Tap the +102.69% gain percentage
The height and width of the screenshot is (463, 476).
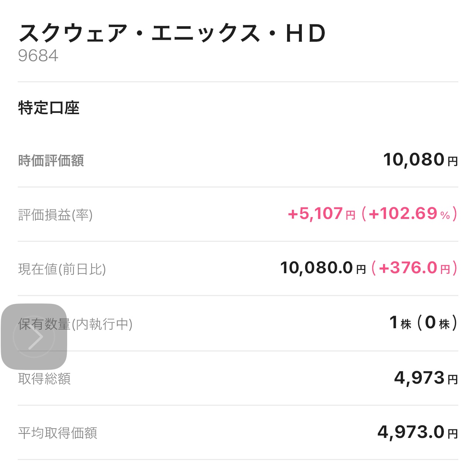[410, 214]
